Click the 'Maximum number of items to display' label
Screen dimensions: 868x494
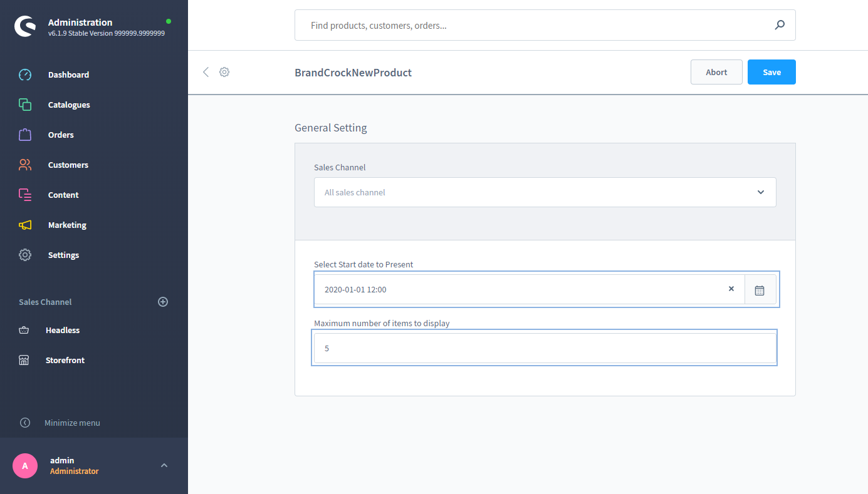(382, 323)
